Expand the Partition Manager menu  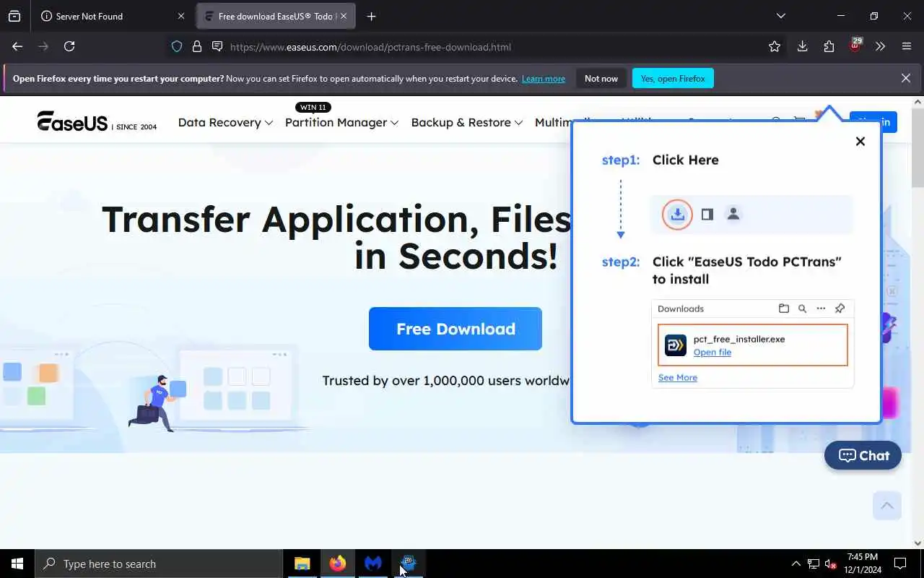click(341, 123)
